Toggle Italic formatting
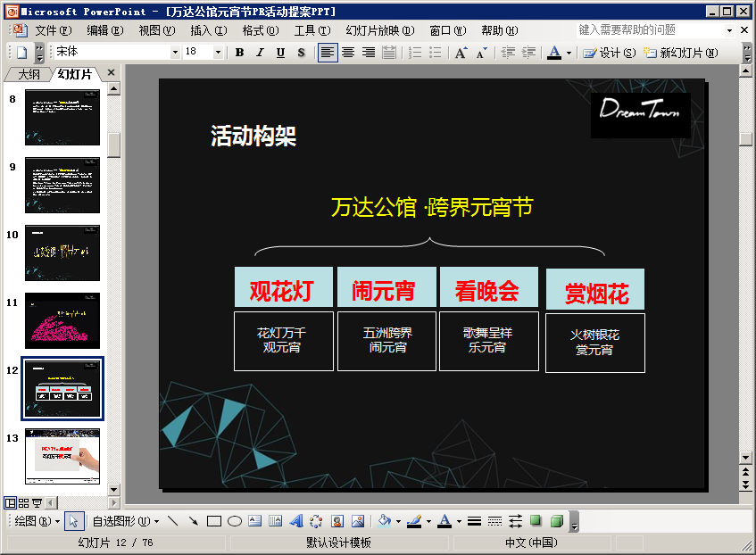This screenshot has width=756, height=555. pyautogui.click(x=261, y=52)
